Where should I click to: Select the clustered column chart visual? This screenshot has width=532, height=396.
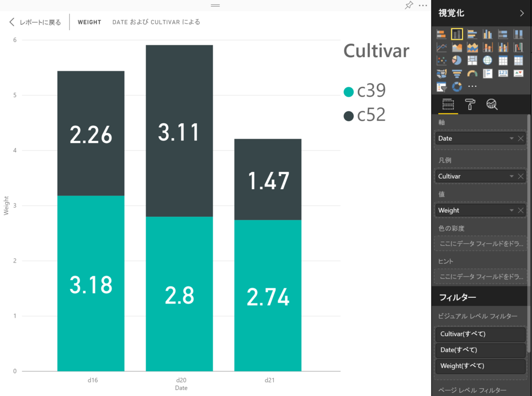click(487, 34)
